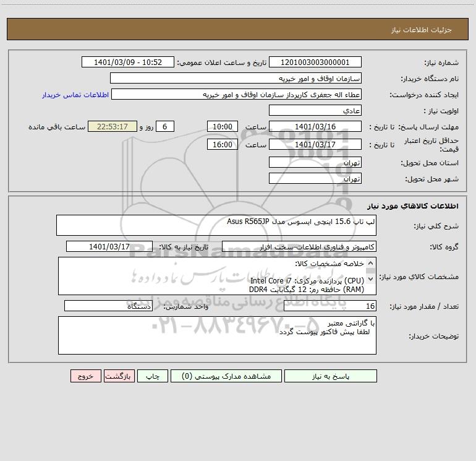Click the 'توضیحات خریدار' label
476x461 pixels.
pyautogui.click(x=433, y=336)
